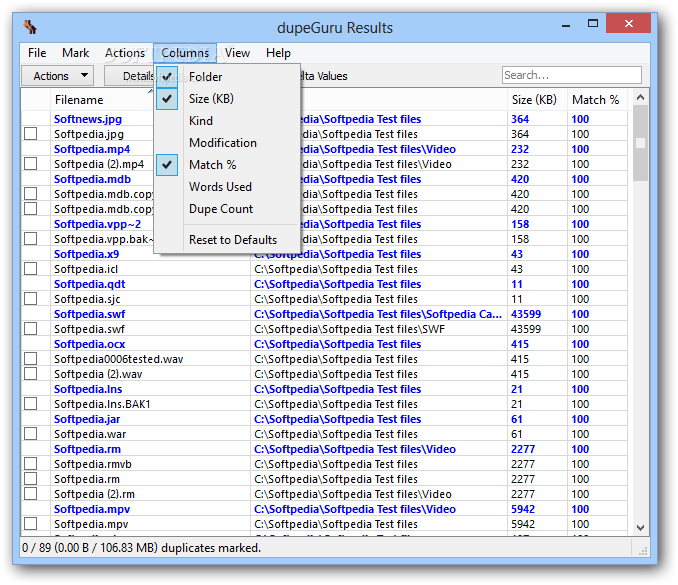Viewport: 678px width, 585px height.
Task: Select the Softpedia.vpp~2 filename
Action: [x=97, y=224]
